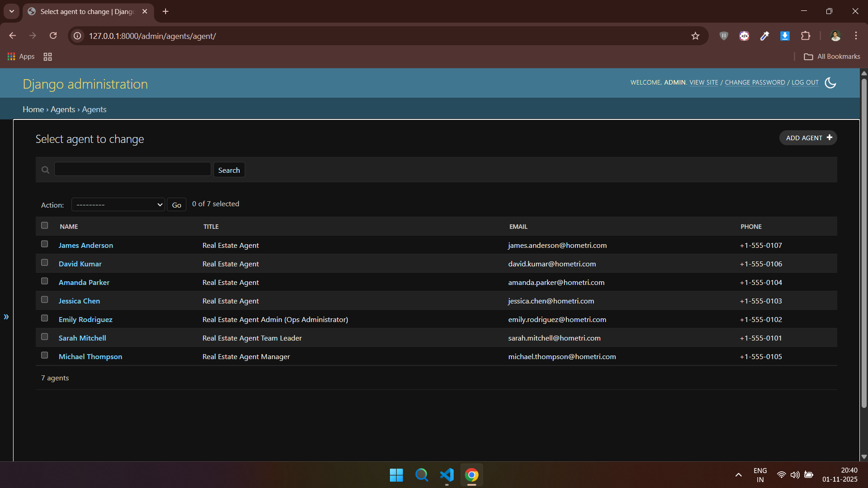Screen dimensions: 868x488
Task: Sort agents by the Email column
Action: pyautogui.click(x=518, y=227)
